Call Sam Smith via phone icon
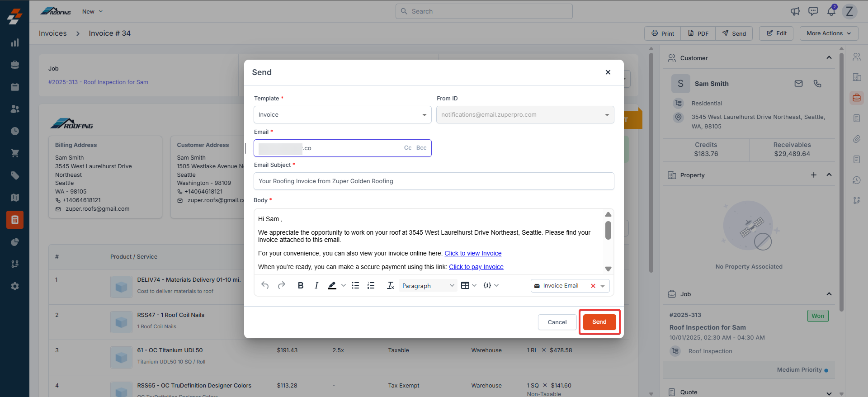This screenshot has width=868, height=397. pyautogui.click(x=817, y=84)
